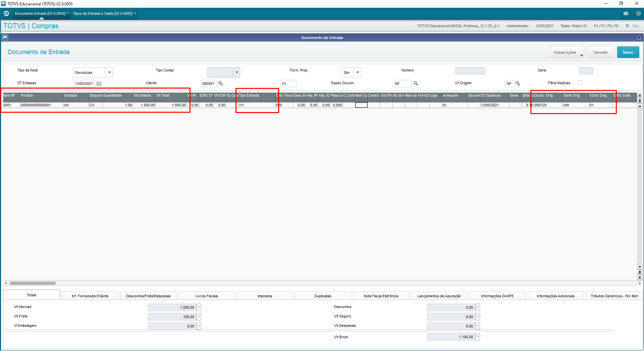644x351 pixels.
Task: Select the Totais tab
Action: [32, 295]
